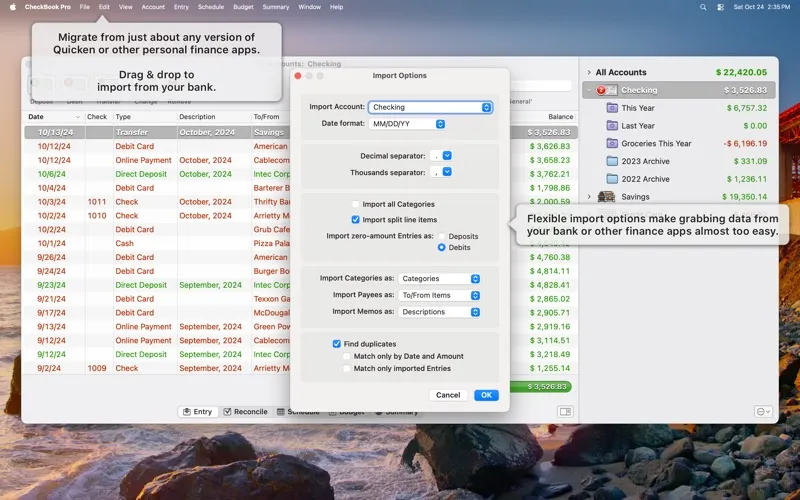This screenshot has width=800, height=500.
Task: Open the Entry menu
Action: point(181,7)
